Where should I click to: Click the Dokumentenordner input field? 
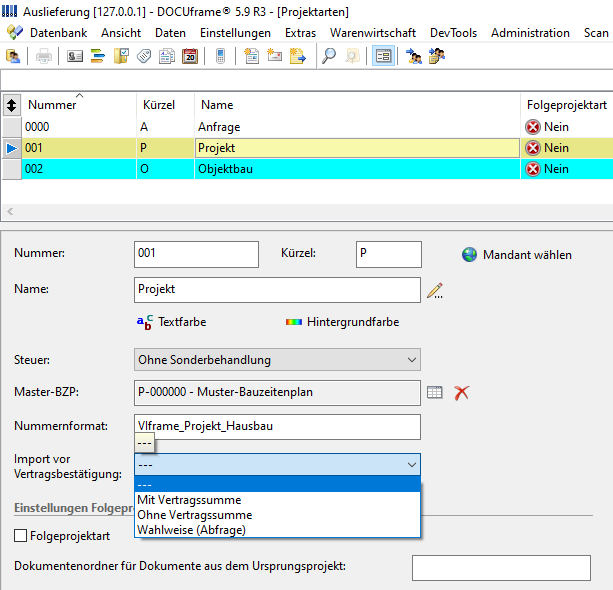(x=501, y=568)
